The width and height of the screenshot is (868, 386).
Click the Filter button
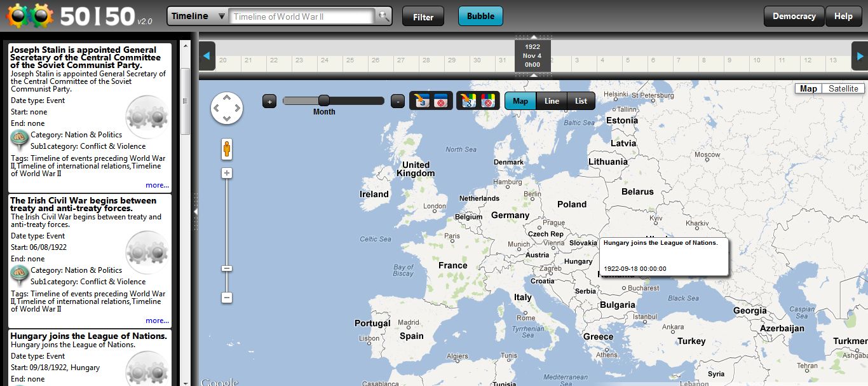coord(423,17)
